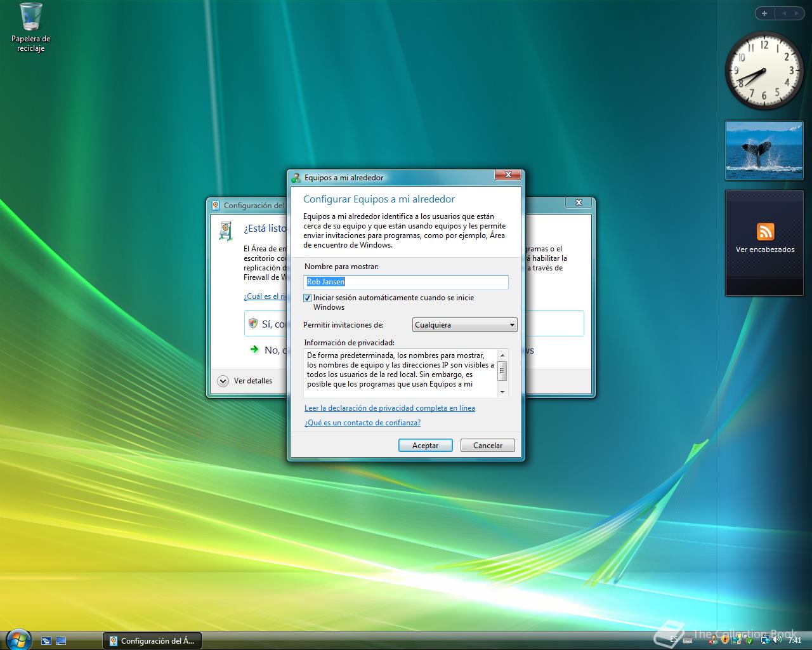
Task: Click Ver encabezados in feed gadget
Action: pos(765,249)
